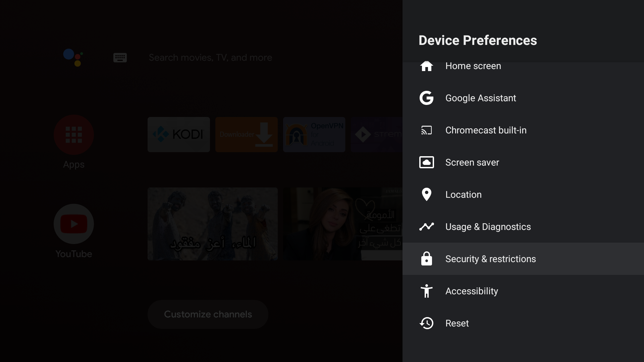Click the Search movies, TV field

pyautogui.click(x=210, y=58)
